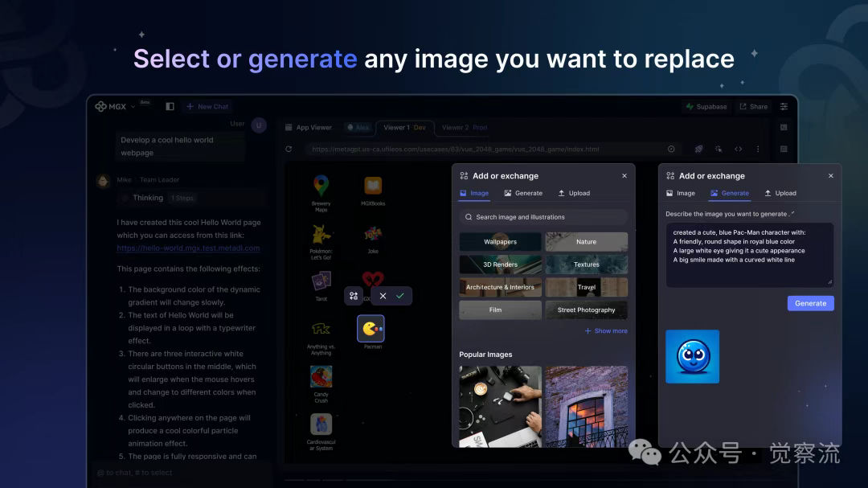Click the Pacman app icon
This screenshot has height=488, width=868.
(x=371, y=329)
